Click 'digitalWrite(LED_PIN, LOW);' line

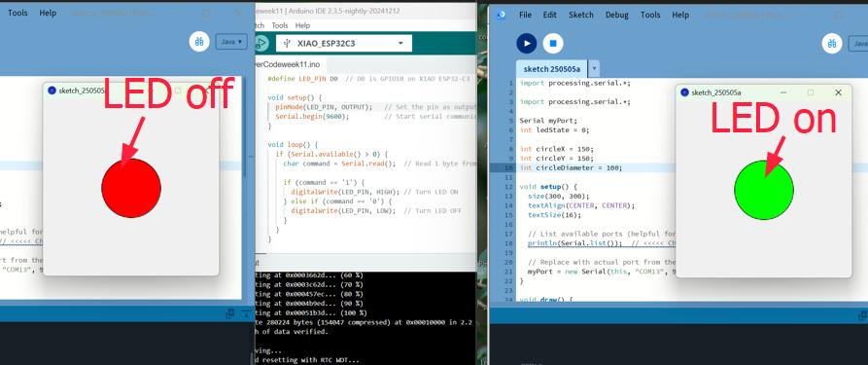point(343,211)
